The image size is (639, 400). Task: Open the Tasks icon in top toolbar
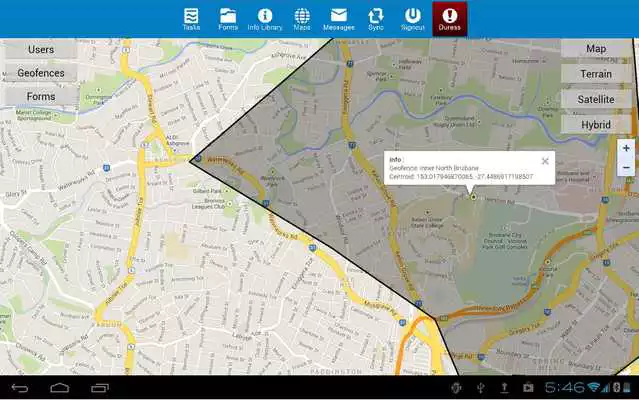pos(191,18)
